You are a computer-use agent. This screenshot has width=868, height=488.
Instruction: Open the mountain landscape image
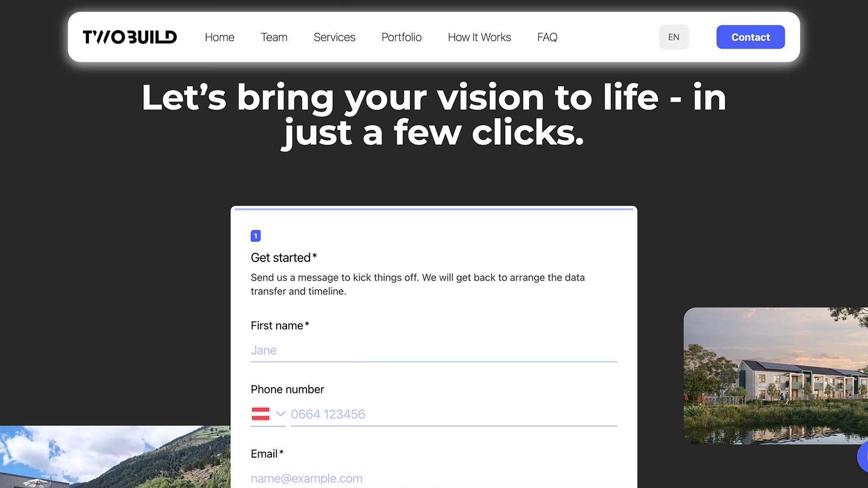(x=115, y=457)
